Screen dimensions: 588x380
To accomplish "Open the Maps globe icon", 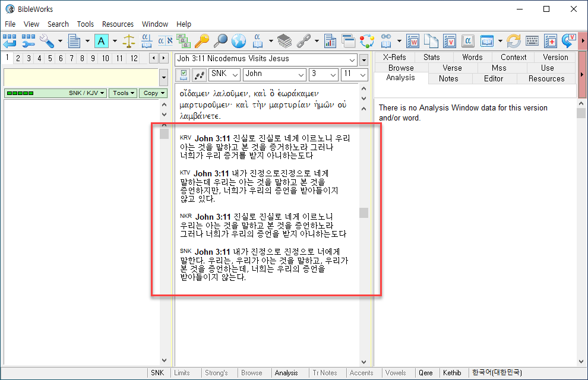I will [x=238, y=42].
